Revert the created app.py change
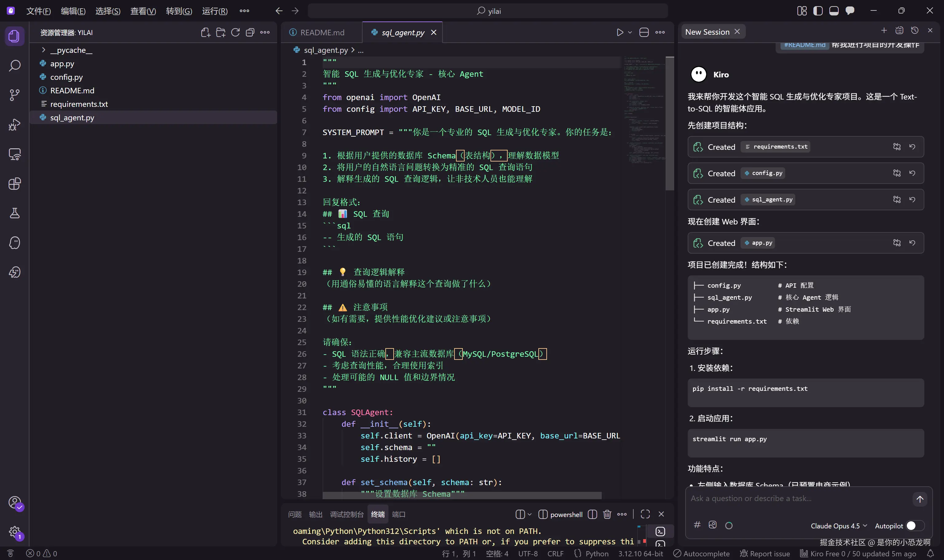The width and height of the screenshot is (944, 560). click(912, 243)
